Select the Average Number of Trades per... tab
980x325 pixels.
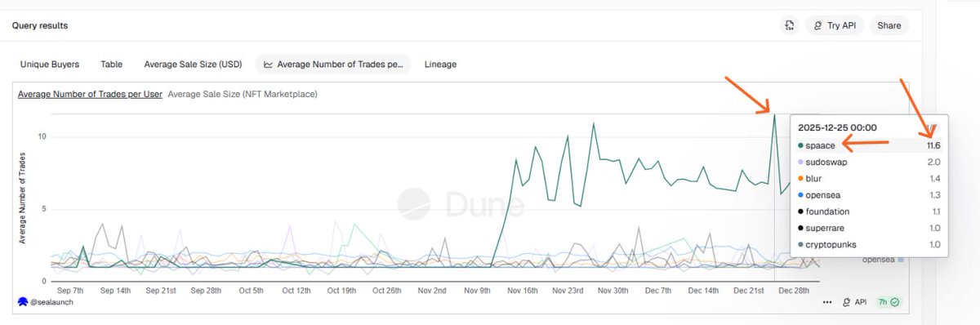(x=333, y=64)
